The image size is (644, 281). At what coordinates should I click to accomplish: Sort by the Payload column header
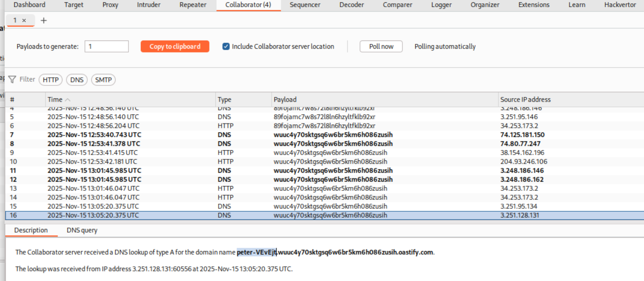pos(285,100)
